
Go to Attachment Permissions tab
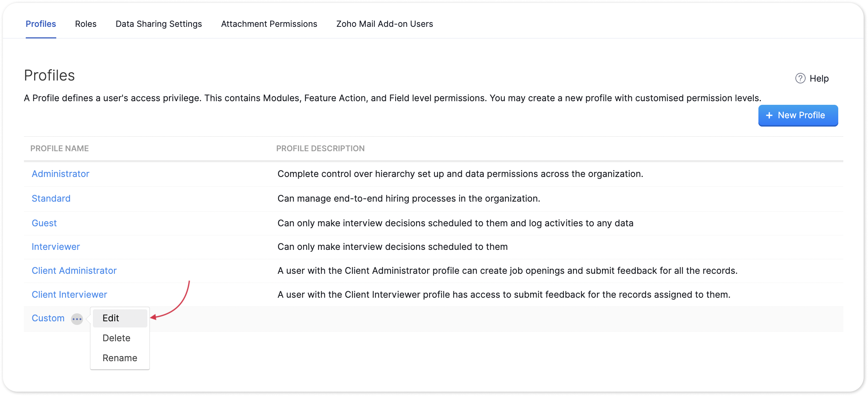269,24
